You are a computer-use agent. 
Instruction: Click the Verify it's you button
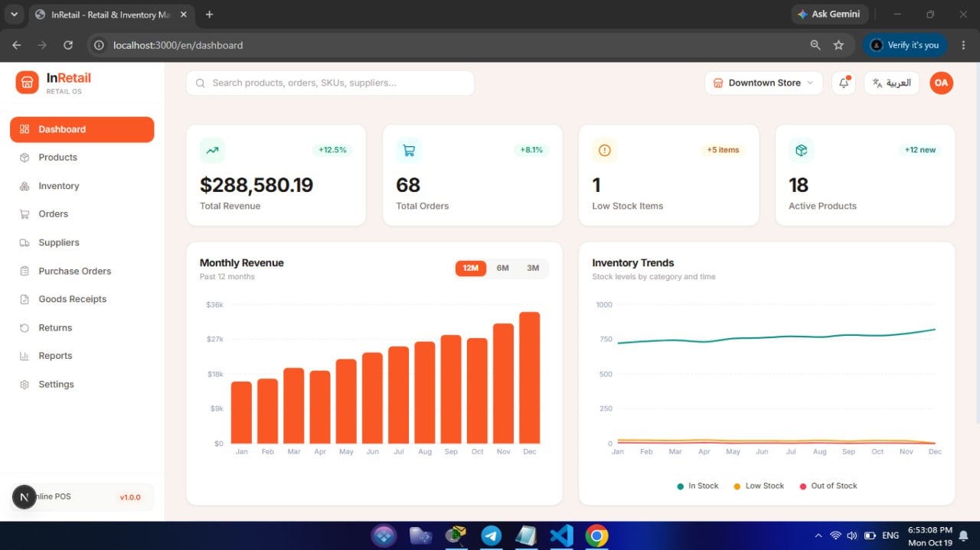tap(905, 45)
